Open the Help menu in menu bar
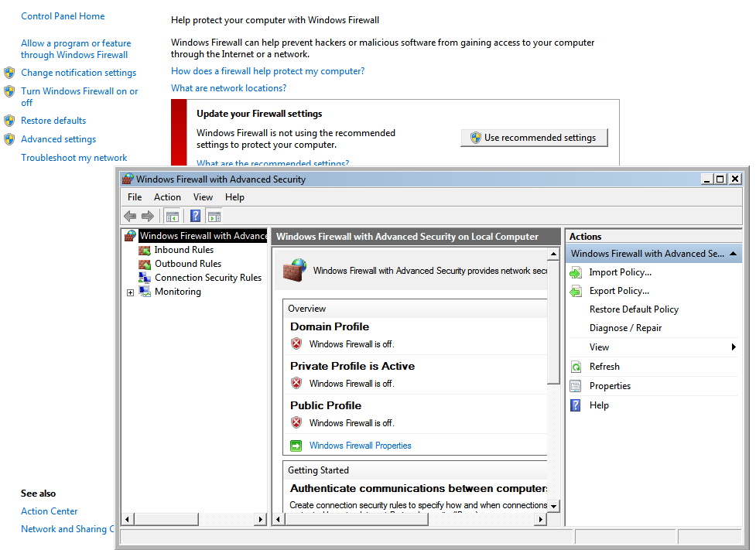 tap(234, 197)
